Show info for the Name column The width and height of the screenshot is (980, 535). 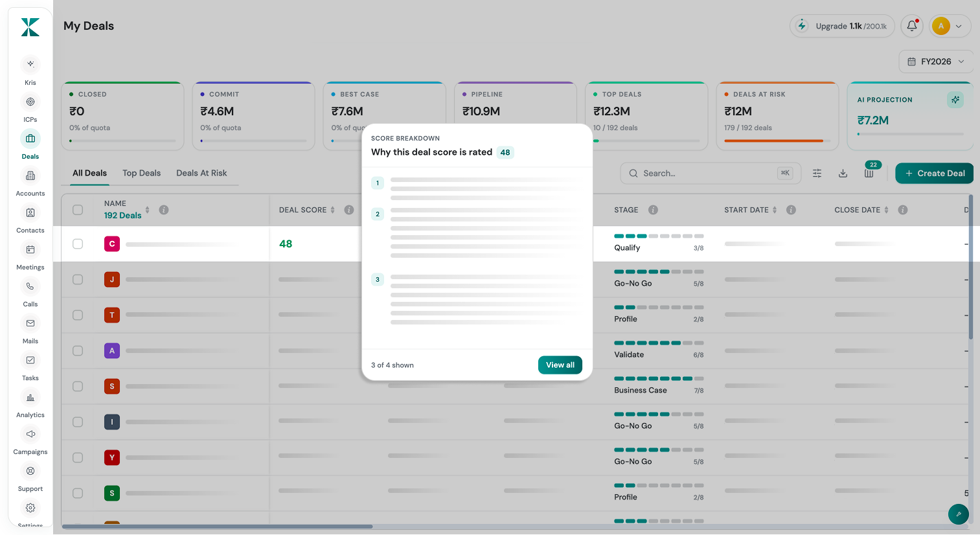coord(164,210)
